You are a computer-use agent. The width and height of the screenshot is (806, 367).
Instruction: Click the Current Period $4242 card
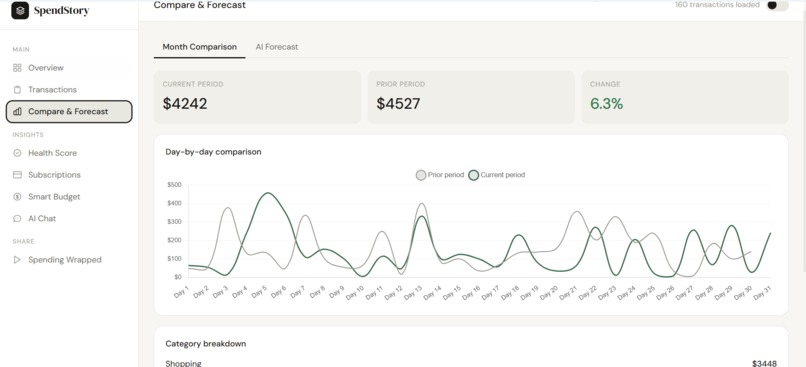click(x=257, y=97)
